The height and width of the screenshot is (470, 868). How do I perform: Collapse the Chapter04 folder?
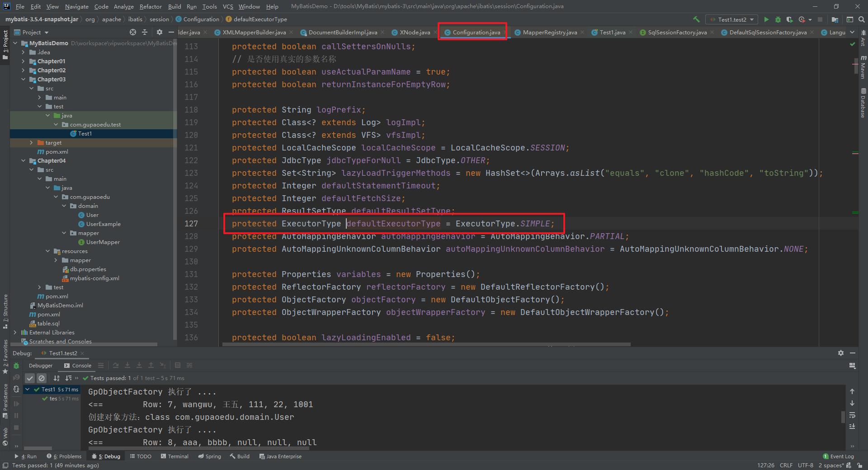(x=24, y=160)
